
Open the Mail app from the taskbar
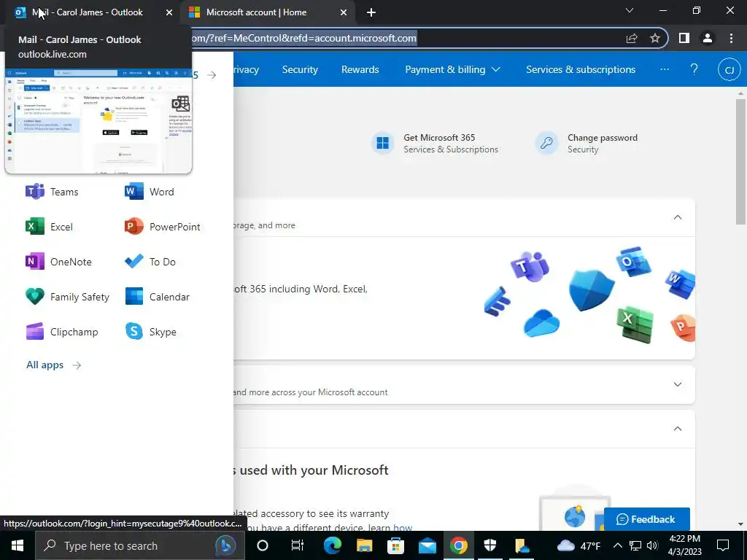click(427, 545)
